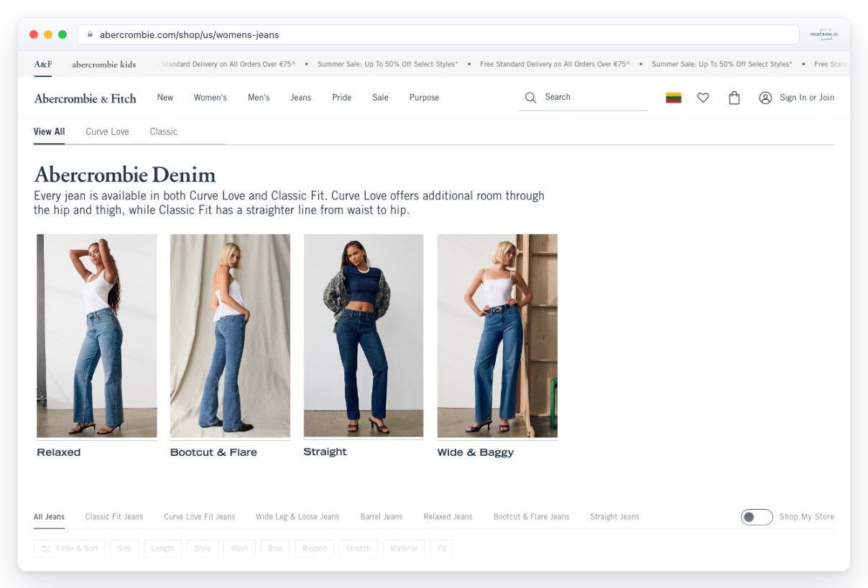Open the shopping bag icon
Image resolution: width=868 pixels, height=588 pixels.
click(734, 98)
